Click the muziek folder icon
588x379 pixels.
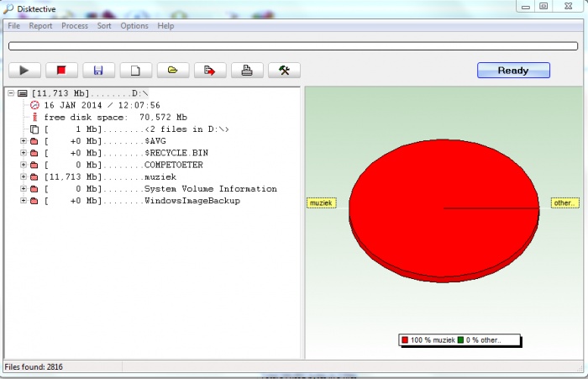(x=34, y=177)
